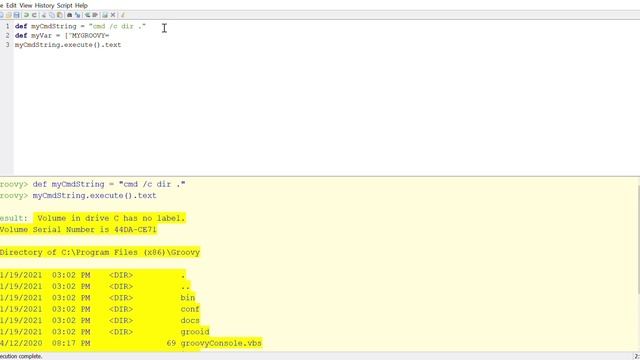Image resolution: width=640 pixels, height=360 pixels.
Task: Click output echo "myCmdString.execute().text"
Action: pos(95,196)
